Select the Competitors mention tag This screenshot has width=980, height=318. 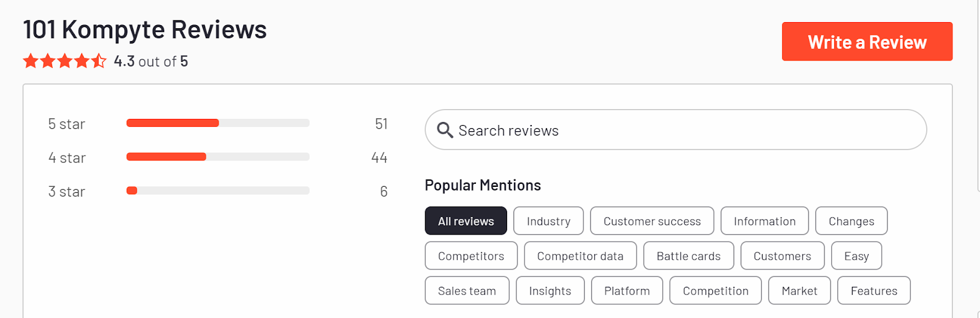point(471,256)
